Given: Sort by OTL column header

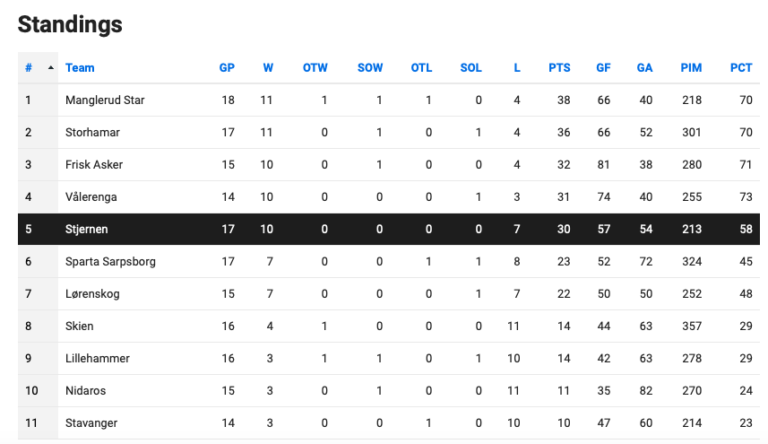Looking at the screenshot, I should pos(421,68).
